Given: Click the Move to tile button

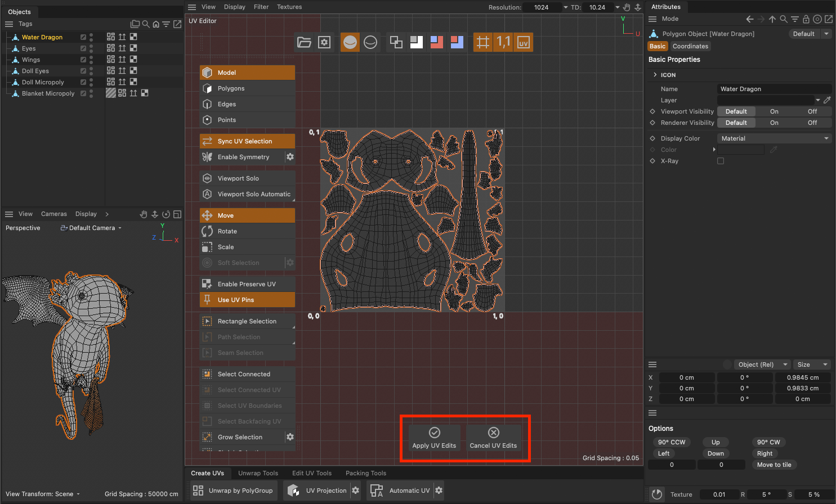Looking at the screenshot, I should click(x=774, y=465).
